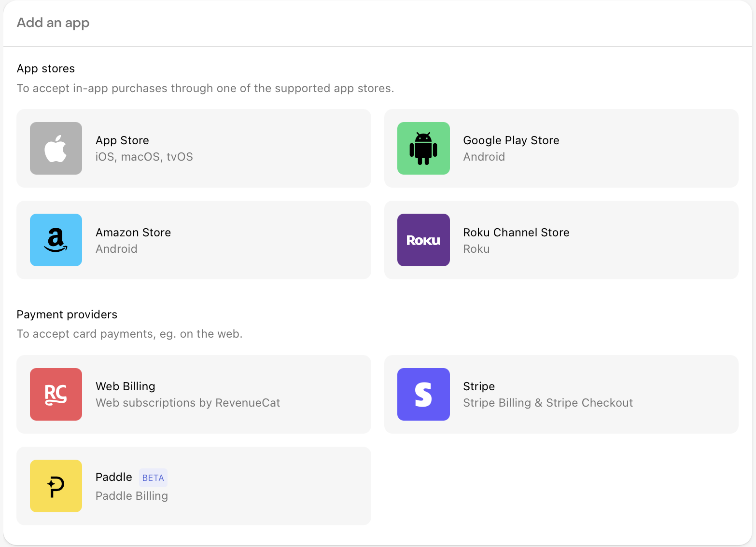Pick Amazon Store label

tap(133, 232)
